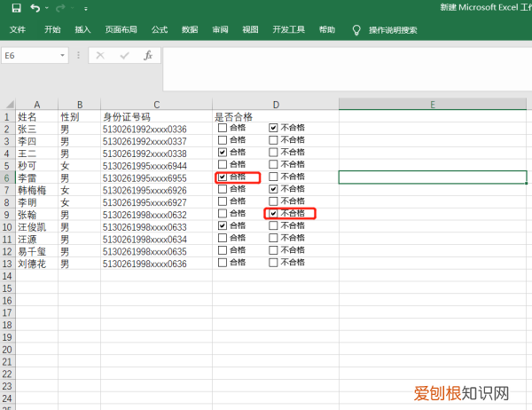
Task: Uncheck 不合格 checkbox for 韩梅梅
Action: [x=273, y=189]
